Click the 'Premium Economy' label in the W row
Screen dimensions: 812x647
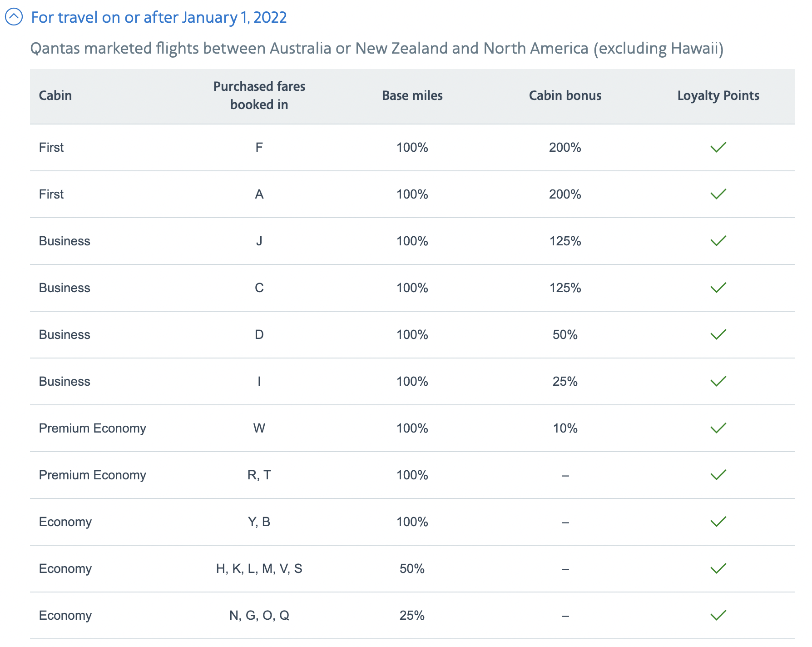tap(93, 428)
